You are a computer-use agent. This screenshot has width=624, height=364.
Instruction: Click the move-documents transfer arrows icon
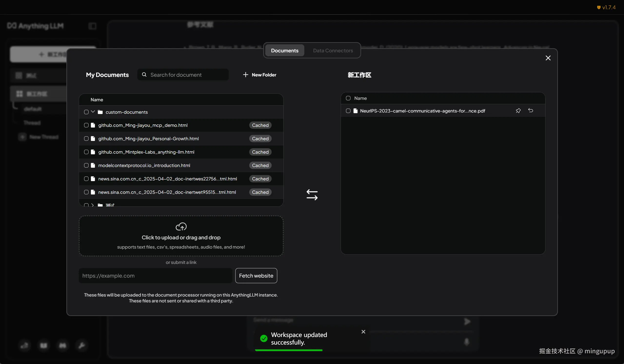(312, 195)
